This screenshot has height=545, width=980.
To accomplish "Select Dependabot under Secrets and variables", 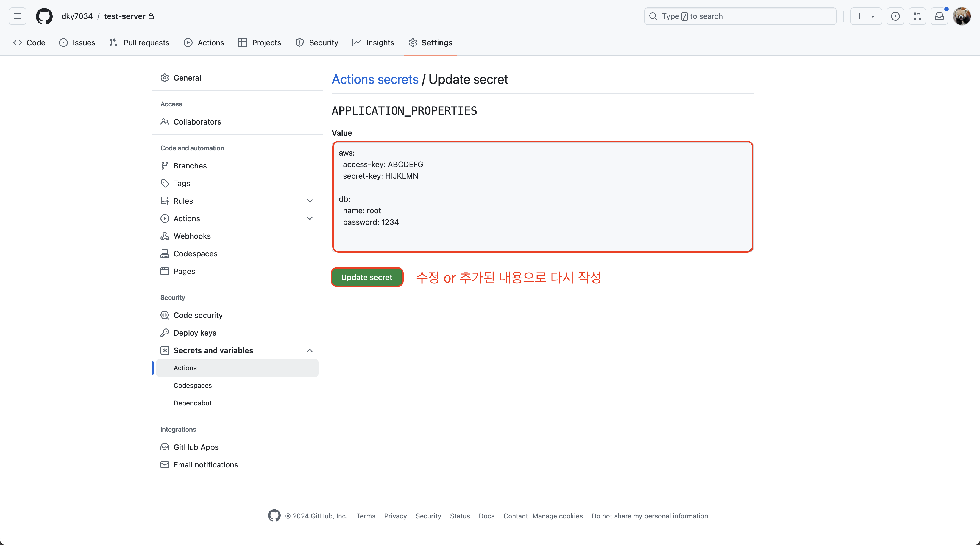I will pos(193,403).
